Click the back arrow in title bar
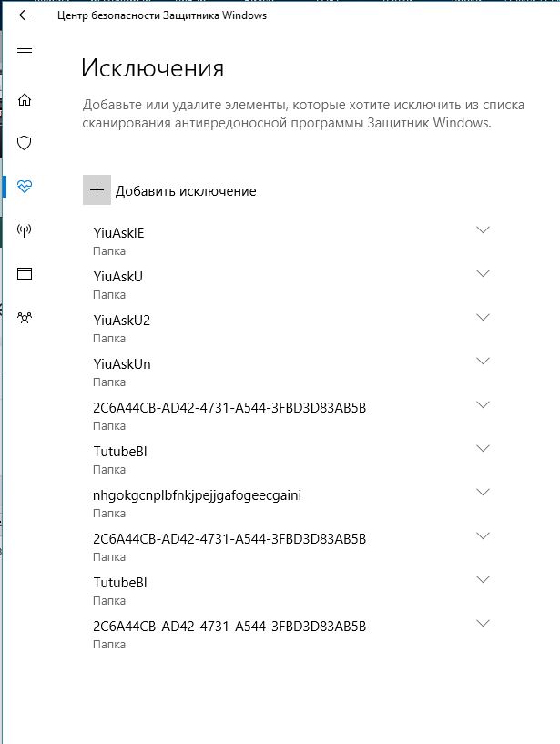Viewport: 560px width, 744px height. (25, 15)
